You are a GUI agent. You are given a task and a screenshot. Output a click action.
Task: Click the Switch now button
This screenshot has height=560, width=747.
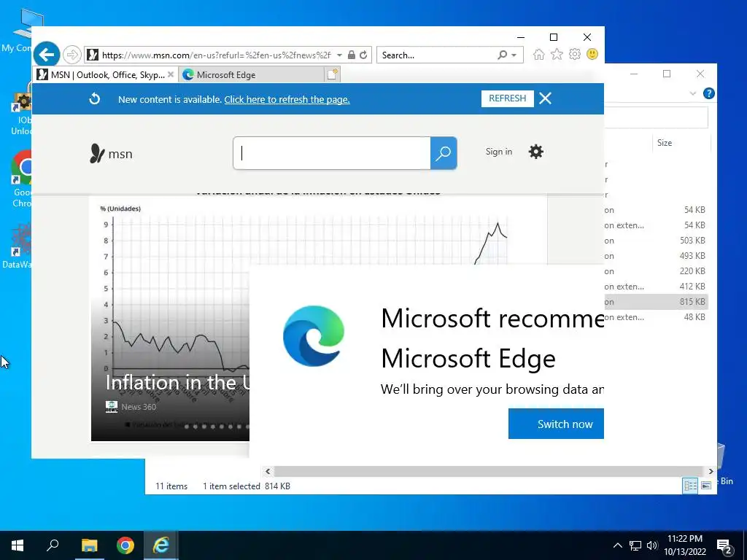coord(556,424)
